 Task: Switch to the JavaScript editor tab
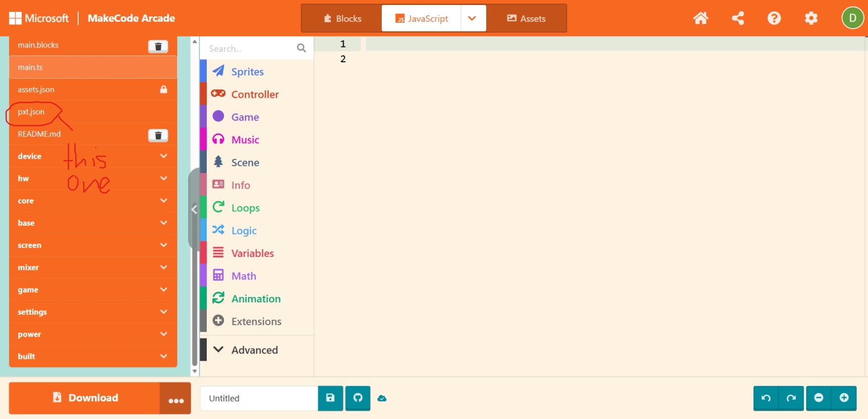pos(421,18)
